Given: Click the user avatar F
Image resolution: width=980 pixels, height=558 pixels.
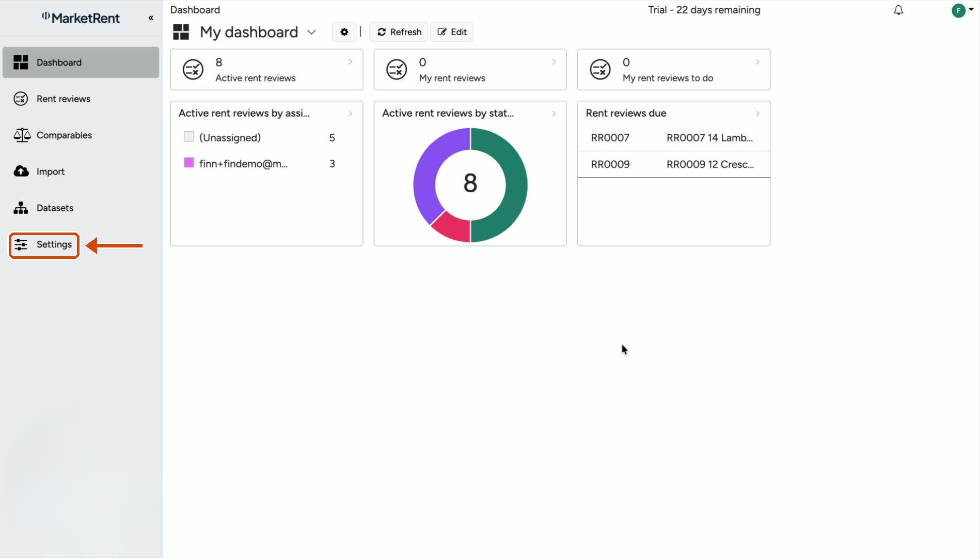Looking at the screenshot, I should pos(958,10).
